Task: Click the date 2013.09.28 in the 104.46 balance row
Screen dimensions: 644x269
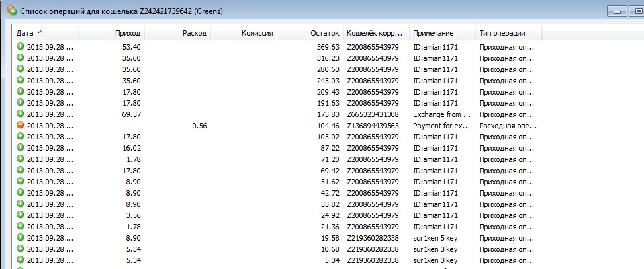Action: [x=50, y=126]
